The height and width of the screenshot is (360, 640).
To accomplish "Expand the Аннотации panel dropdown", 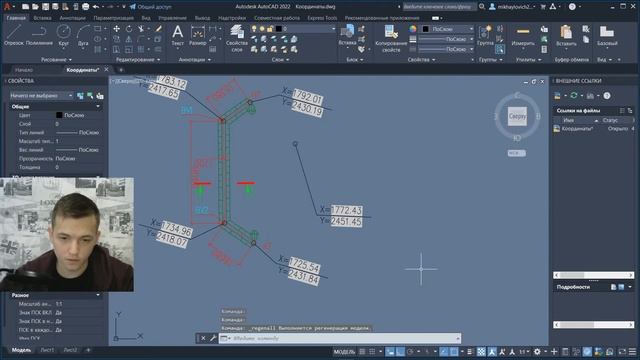I will click(x=195, y=60).
